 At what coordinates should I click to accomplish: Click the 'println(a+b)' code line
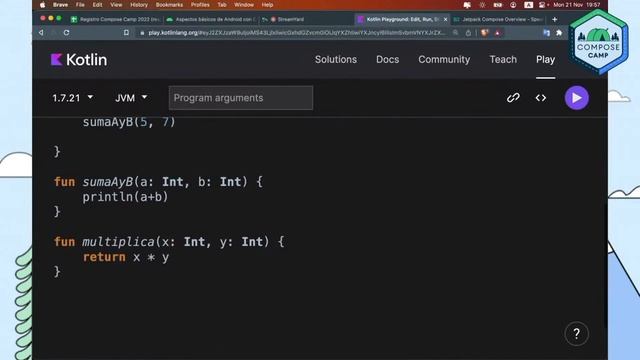click(125, 197)
